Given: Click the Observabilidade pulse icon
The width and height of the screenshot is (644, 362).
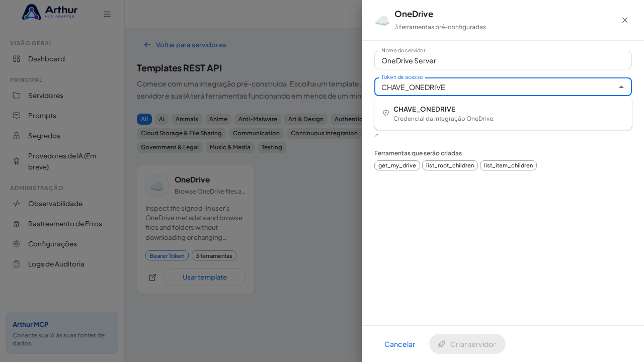Looking at the screenshot, I should [17, 204].
